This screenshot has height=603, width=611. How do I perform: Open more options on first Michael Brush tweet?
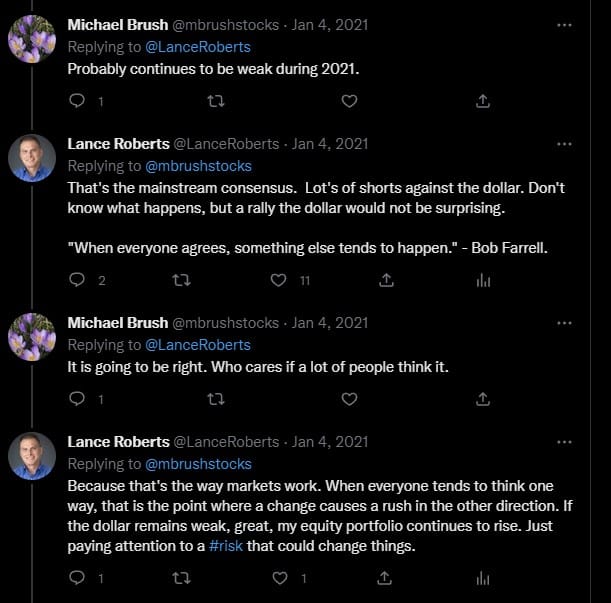(564, 24)
